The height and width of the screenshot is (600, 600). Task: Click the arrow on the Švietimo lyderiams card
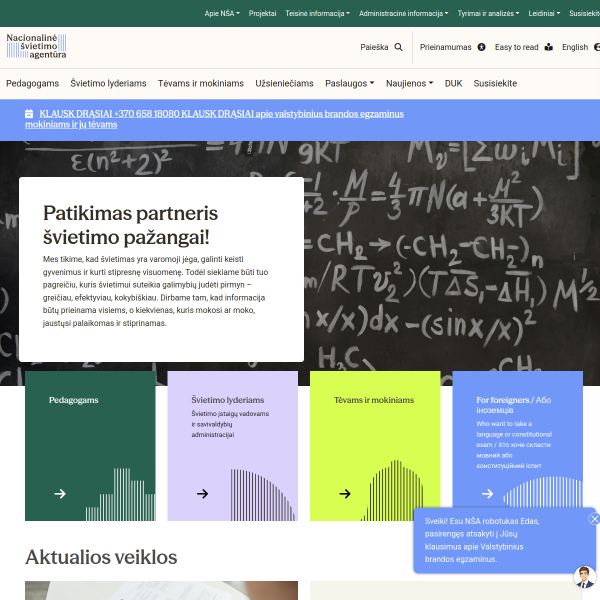click(202, 494)
